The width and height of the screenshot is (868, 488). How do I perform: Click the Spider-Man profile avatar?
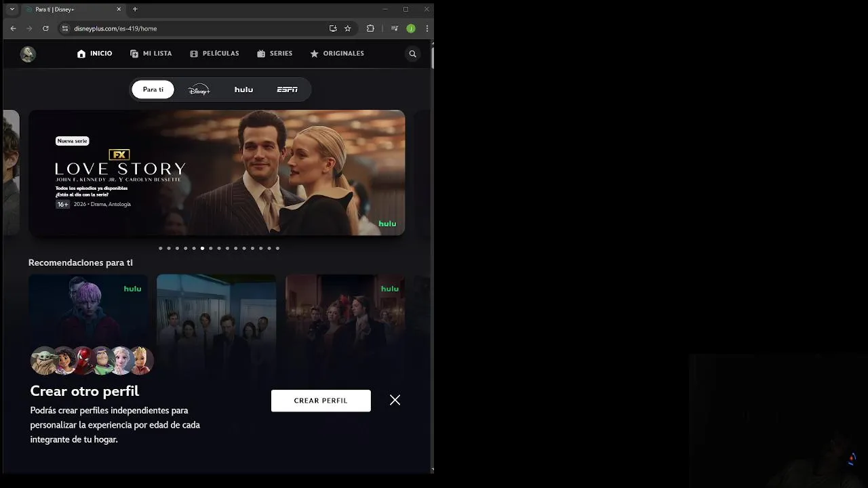pos(83,361)
